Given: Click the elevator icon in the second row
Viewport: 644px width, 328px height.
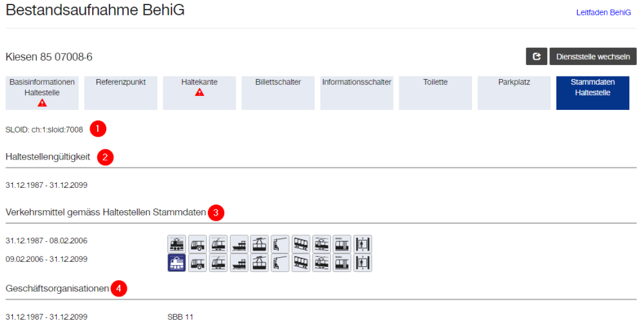Looking at the screenshot, I should pyautogui.click(x=363, y=262).
